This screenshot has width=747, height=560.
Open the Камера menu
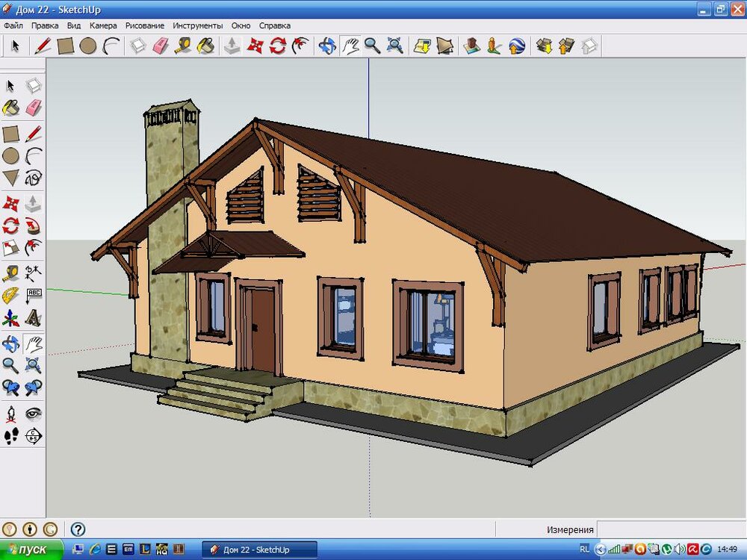103,25
